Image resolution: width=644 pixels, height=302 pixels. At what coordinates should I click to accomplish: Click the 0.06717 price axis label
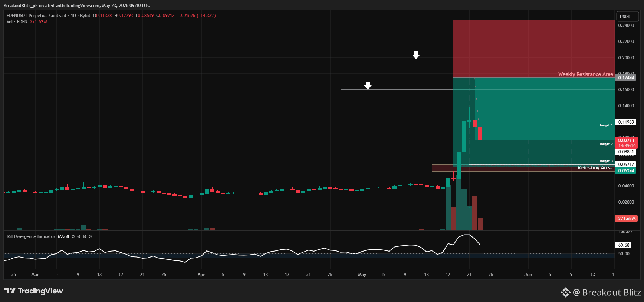[x=626, y=165]
